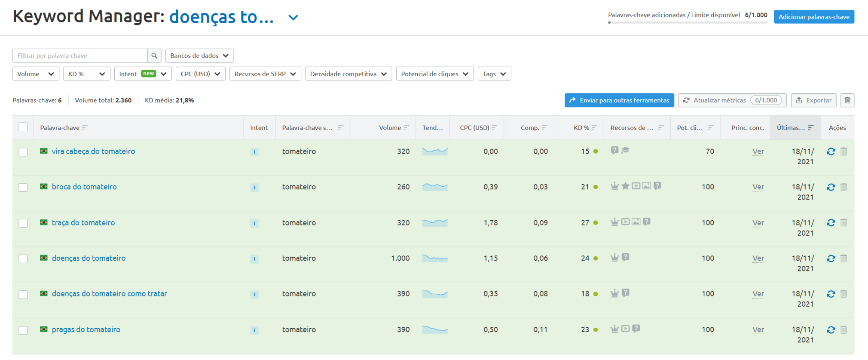Click the Pot. cli... column header
Screen dimensions: 868x360
click(695, 128)
